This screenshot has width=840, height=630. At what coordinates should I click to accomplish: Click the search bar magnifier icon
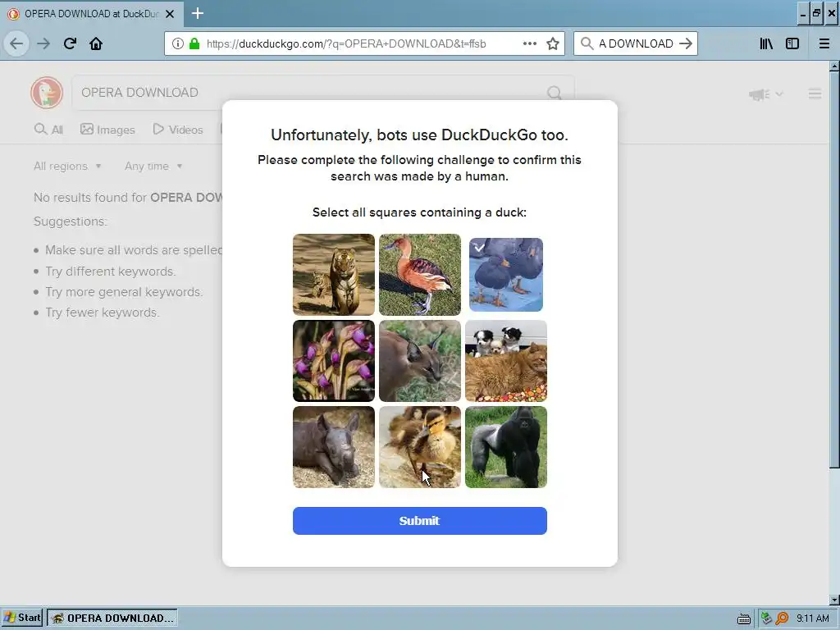[587, 43]
